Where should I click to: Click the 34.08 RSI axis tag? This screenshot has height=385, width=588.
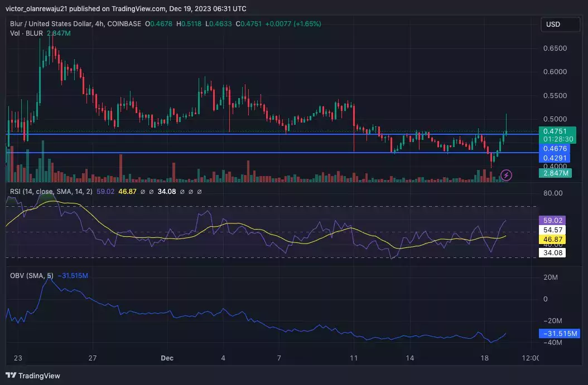tap(552, 253)
